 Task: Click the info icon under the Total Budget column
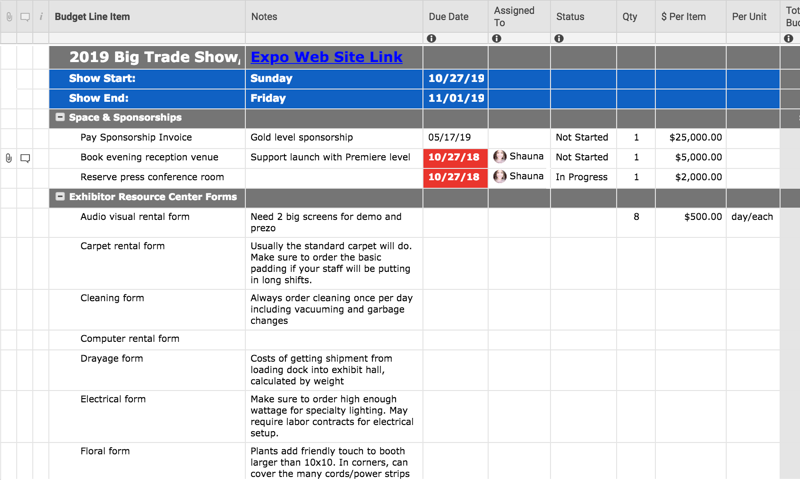(789, 38)
